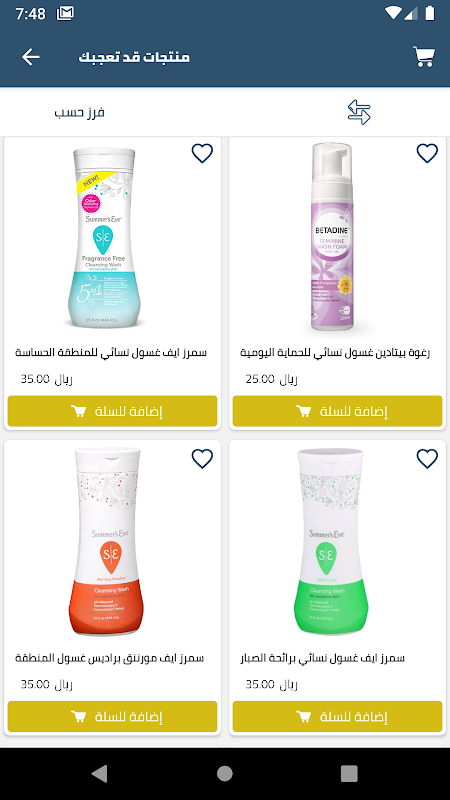Tap the Android recent apps square
This screenshot has width=450, height=800.
[349, 773]
